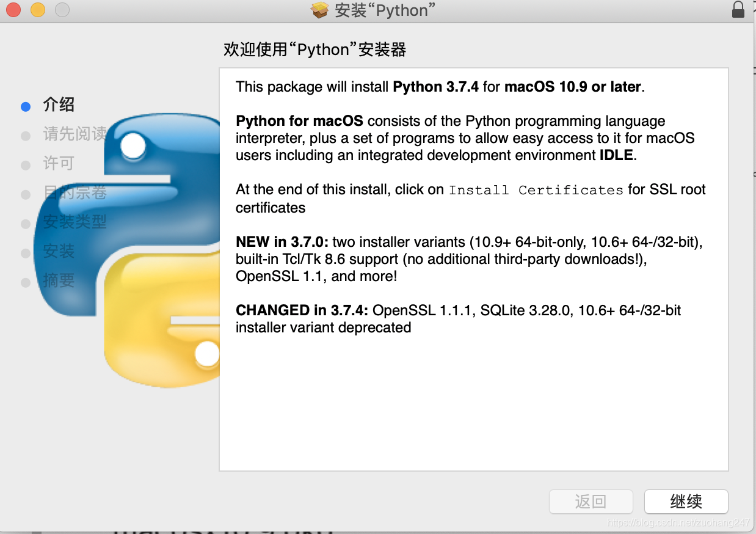Click the 继续 button to continue
Screen dimensions: 756x534
(686, 502)
